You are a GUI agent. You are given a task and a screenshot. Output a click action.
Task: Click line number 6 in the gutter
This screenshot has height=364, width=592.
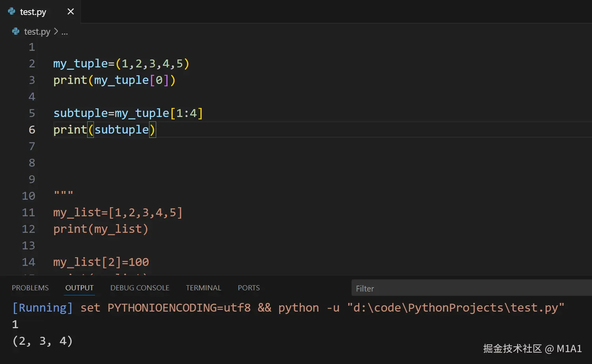pyautogui.click(x=32, y=130)
